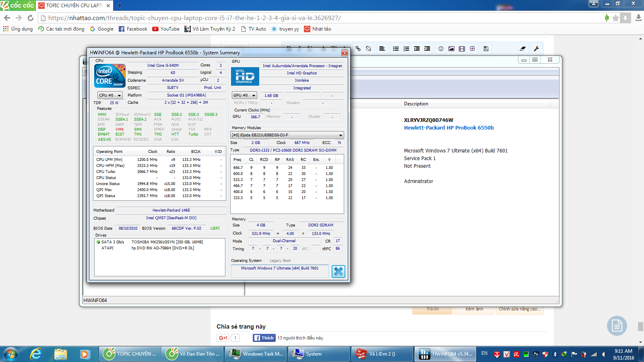
Task: Switch to the TOPIC CHUYÊN CPU LAPTOP tab
Action: pyautogui.click(x=74, y=5)
